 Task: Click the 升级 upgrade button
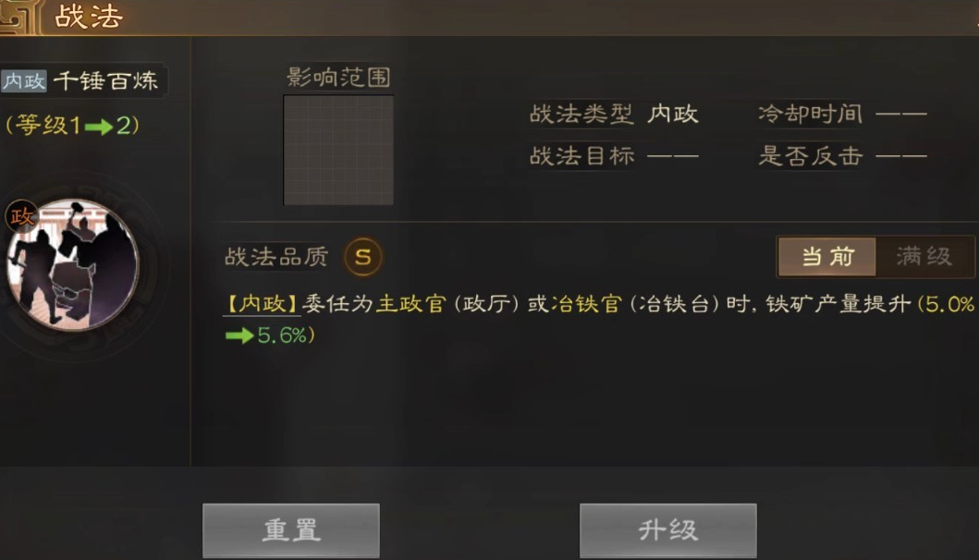[667, 530]
